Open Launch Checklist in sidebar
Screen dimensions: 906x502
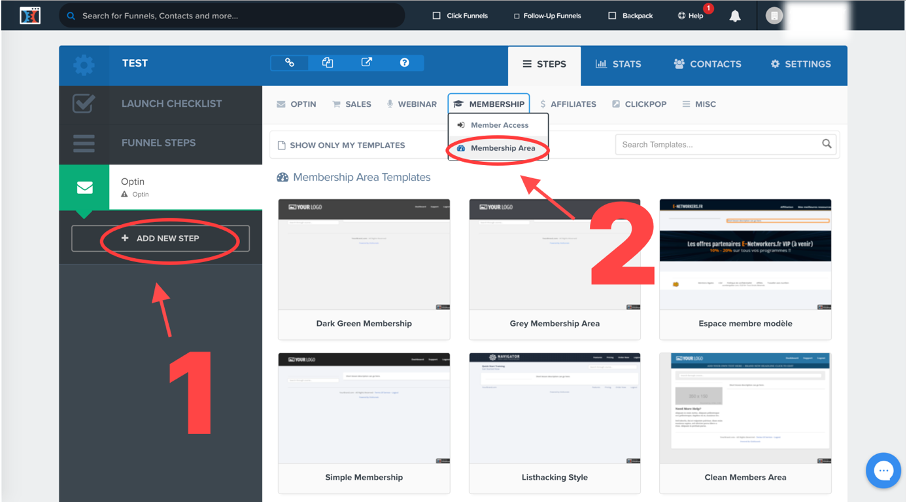(x=161, y=104)
